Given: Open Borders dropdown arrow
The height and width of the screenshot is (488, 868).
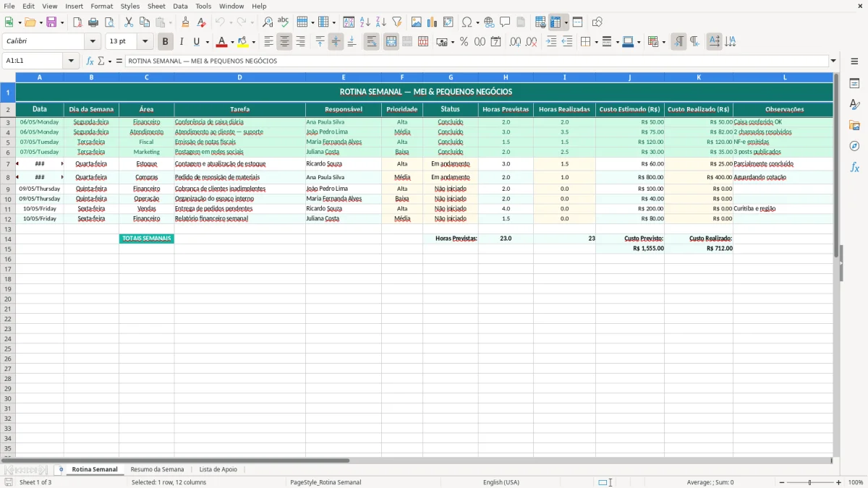Looking at the screenshot, I should coord(595,42).
